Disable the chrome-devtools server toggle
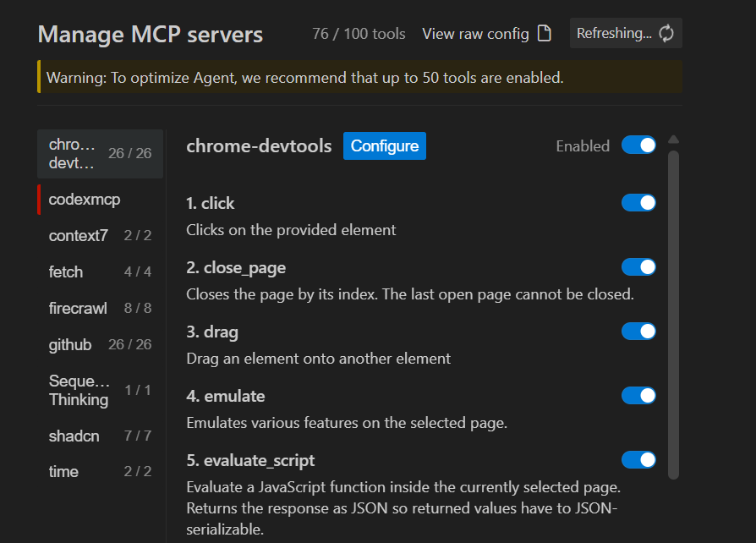Viewport: 756px width, 543px height. [x=638, y=145]
